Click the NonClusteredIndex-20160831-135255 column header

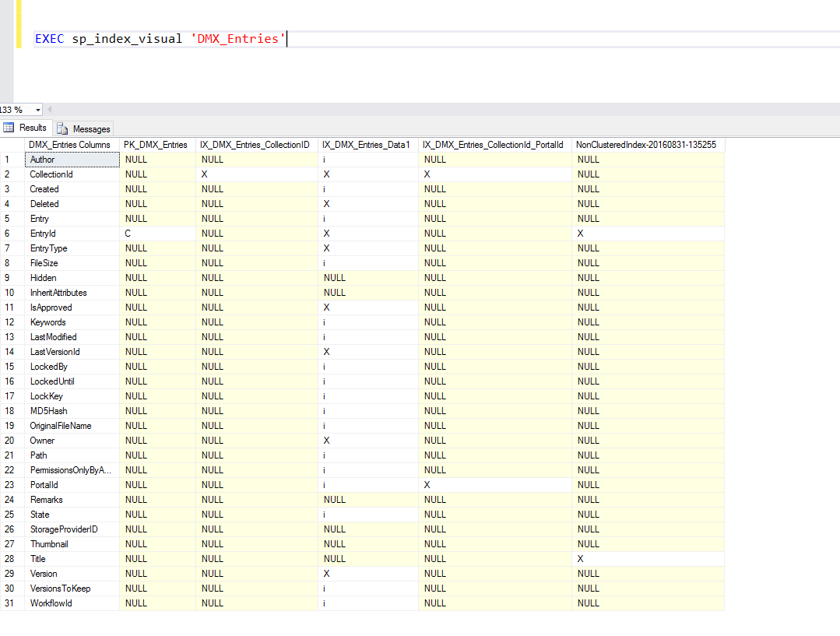tap(646, 145)
